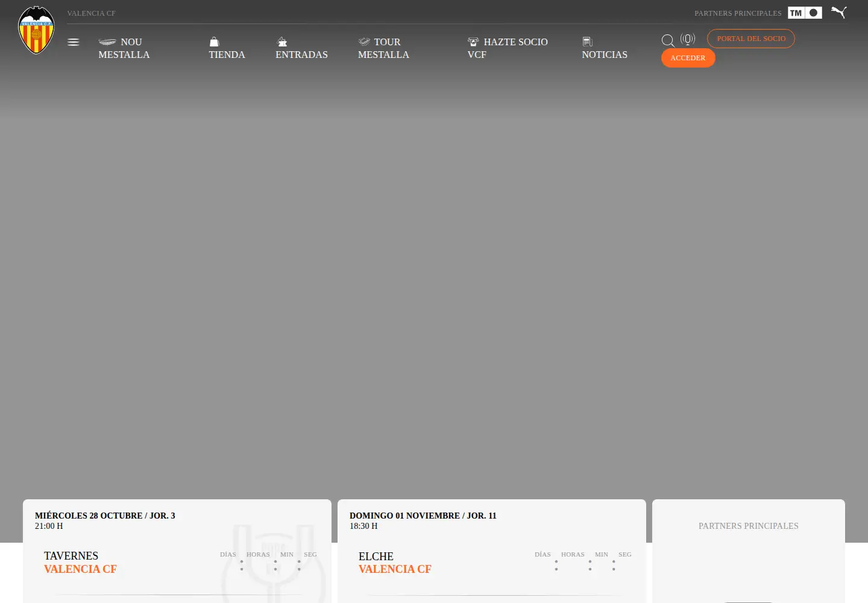Click the "18:30 H" kickoff time
This screenshot has width=868, height=603.
click(363, 526)
